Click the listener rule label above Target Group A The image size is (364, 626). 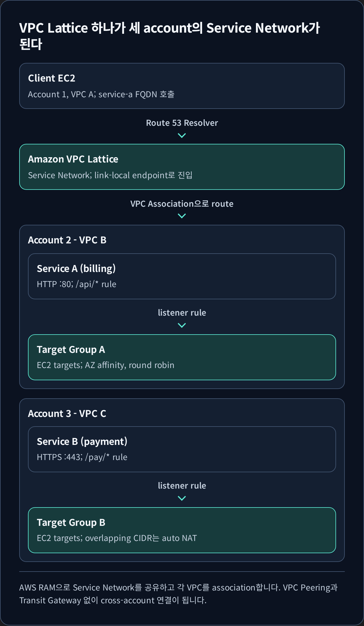click(182, 313)
